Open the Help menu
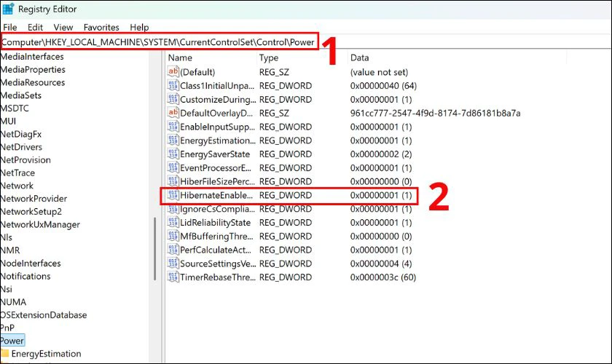This screenshot has height=364, width=612. click(x=139, y=28)
